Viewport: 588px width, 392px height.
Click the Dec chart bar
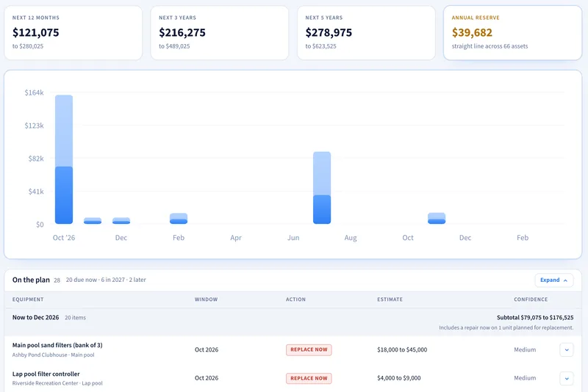pyautogui.click(x=121, y=220)
